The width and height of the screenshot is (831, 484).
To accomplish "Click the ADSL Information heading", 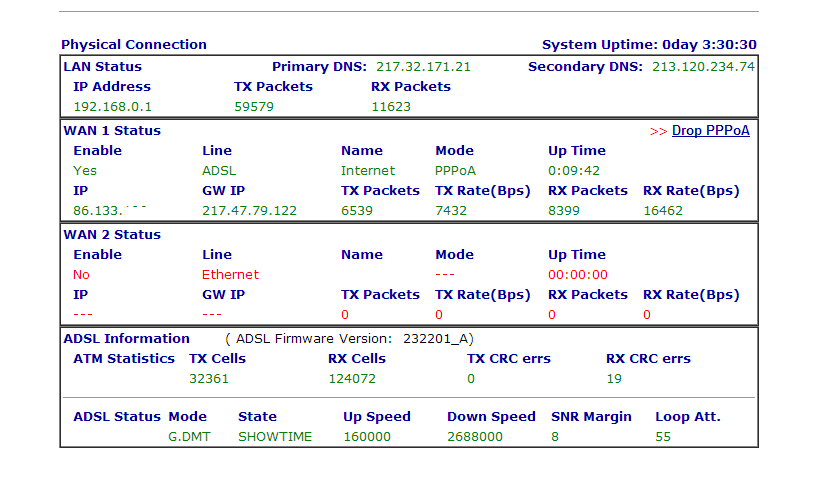I will (x=126, y=339).
